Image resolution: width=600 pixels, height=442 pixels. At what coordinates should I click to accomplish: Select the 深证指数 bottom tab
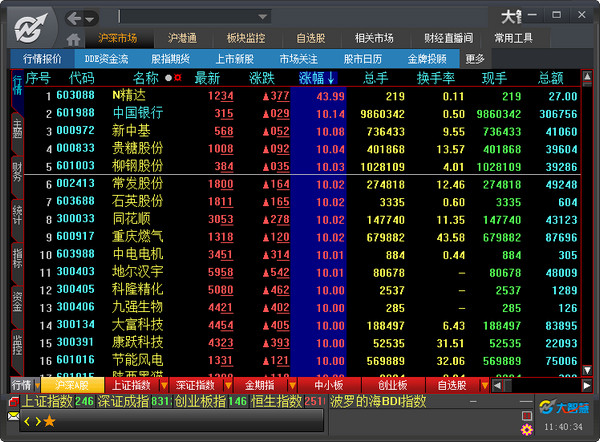coord(196,385)
